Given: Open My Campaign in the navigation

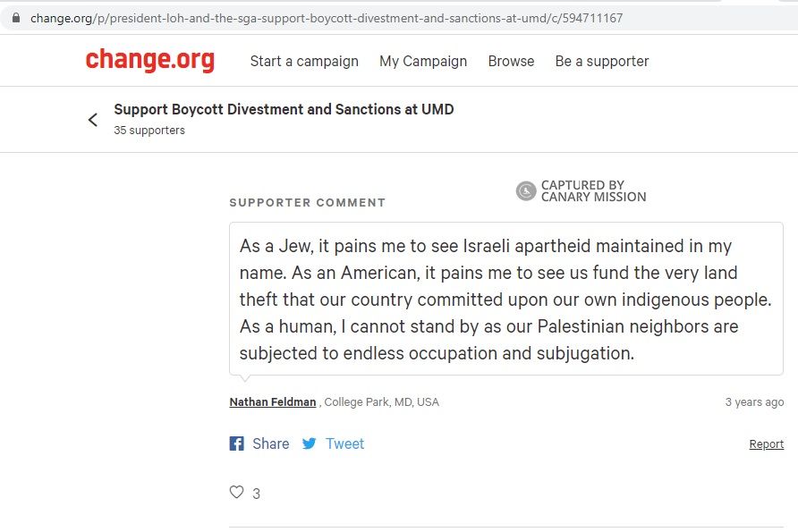Looking at the screenshot, I should 423,61.
